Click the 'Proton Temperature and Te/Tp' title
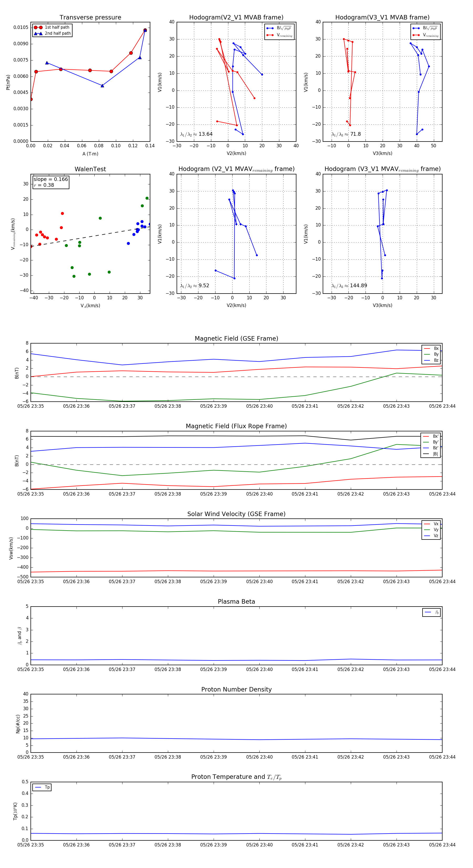 (236, 777)
